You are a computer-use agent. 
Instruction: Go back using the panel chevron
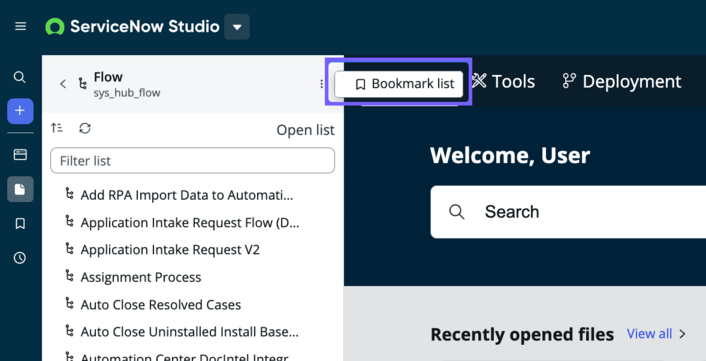point(63,84)
